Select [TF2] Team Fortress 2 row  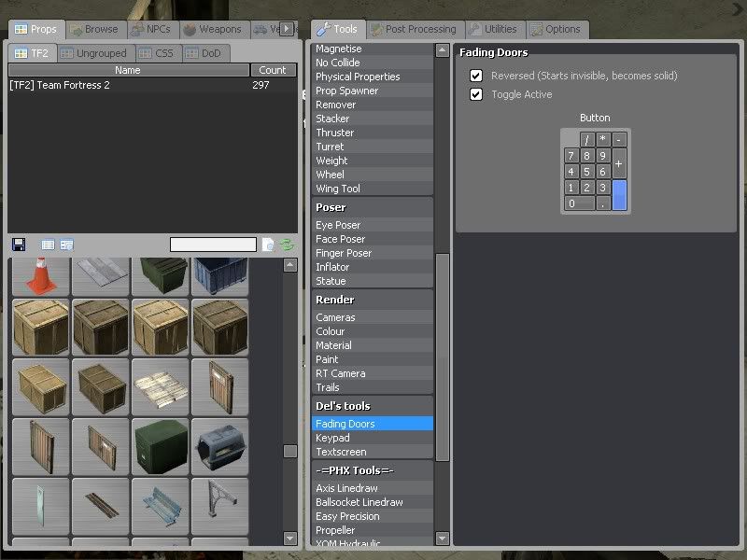152,85
